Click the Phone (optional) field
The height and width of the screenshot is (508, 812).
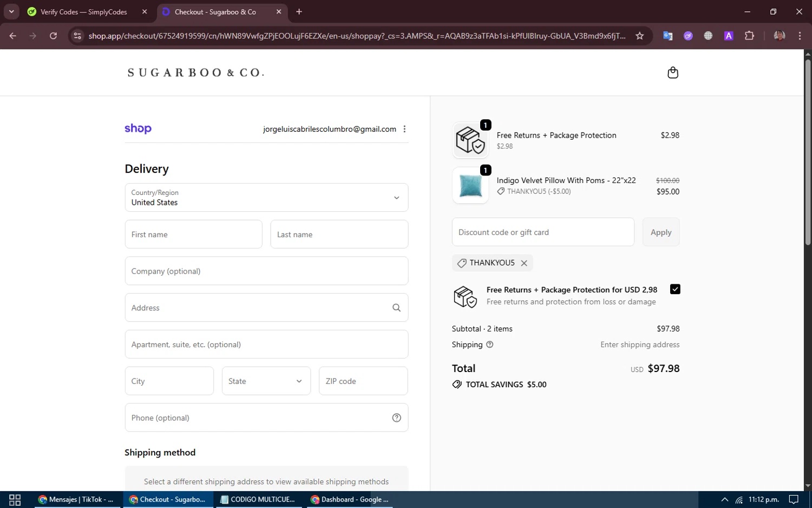266,418
